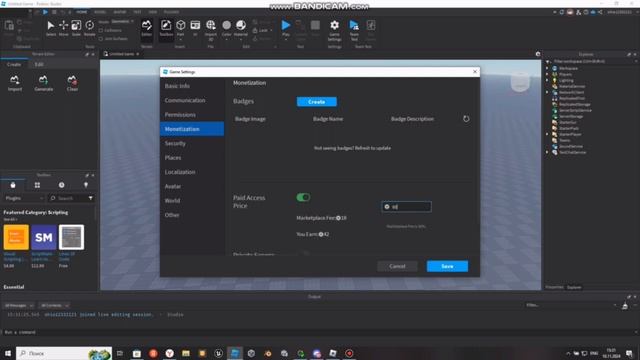This screenshot has height=360, width=640.
Task: Click the Paste clipboard icon in ribbon
Action: point(9,26)
